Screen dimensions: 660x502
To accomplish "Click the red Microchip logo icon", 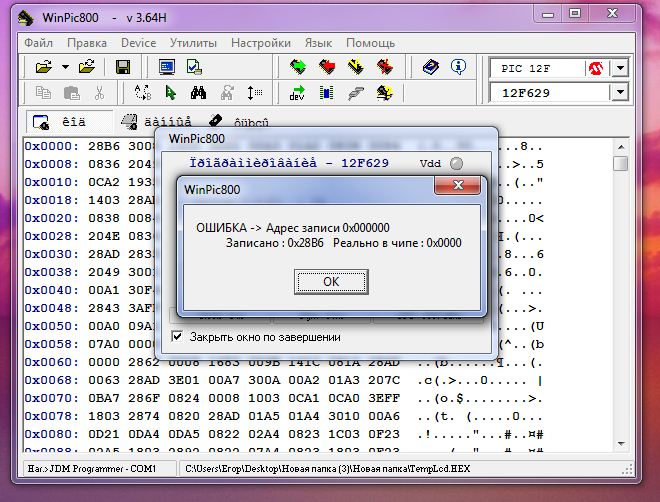I will pos(596,68).
